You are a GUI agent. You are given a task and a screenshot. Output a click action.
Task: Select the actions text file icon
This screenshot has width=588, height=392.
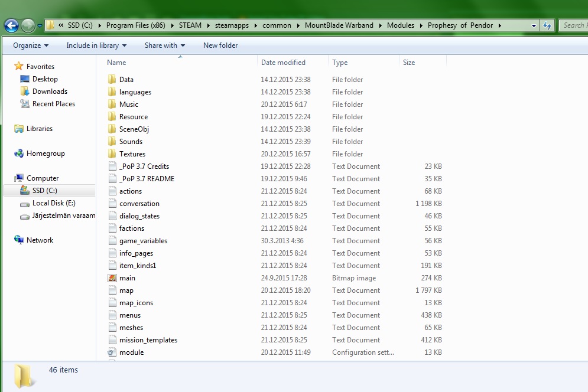click(x=112, y=191)
